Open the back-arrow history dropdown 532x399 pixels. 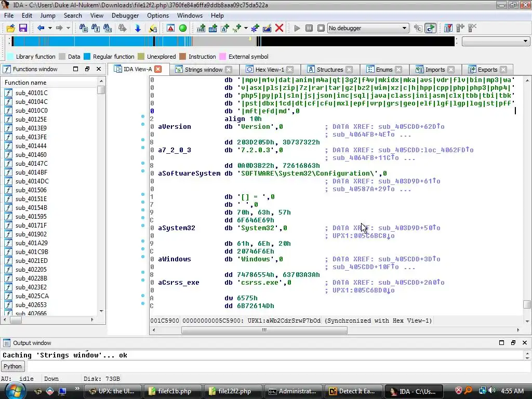coord(50,28)
